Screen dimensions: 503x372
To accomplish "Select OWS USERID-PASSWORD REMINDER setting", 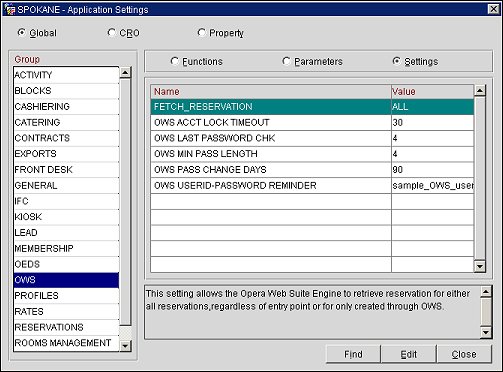I will coord(312,185).
